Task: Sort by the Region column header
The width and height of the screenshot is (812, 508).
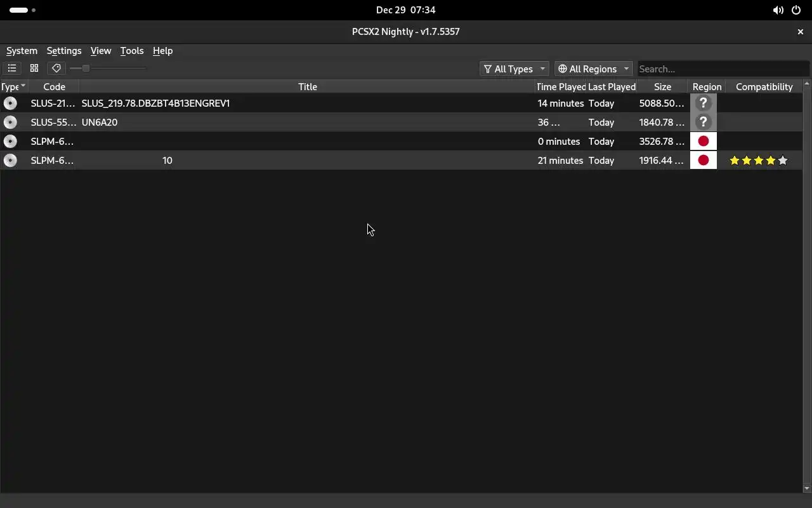Action: pos(707,86)
